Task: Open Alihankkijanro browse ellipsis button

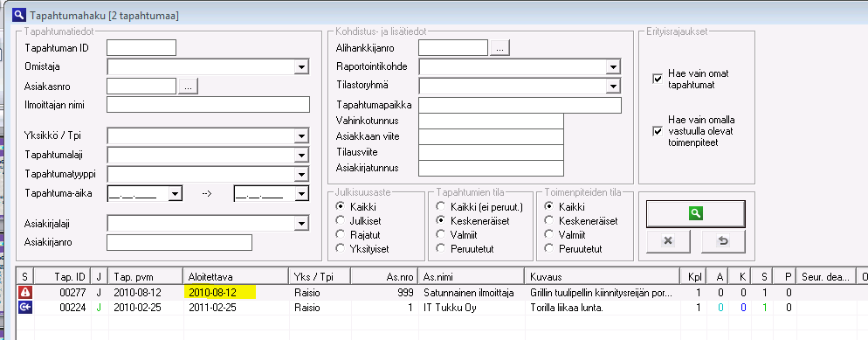Action: (499, 48)
